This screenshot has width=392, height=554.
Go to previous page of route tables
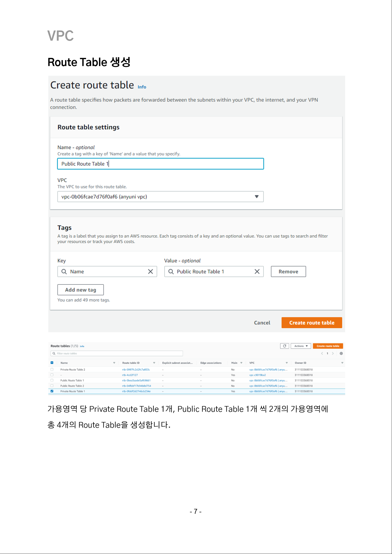click(x=322, y=353)
